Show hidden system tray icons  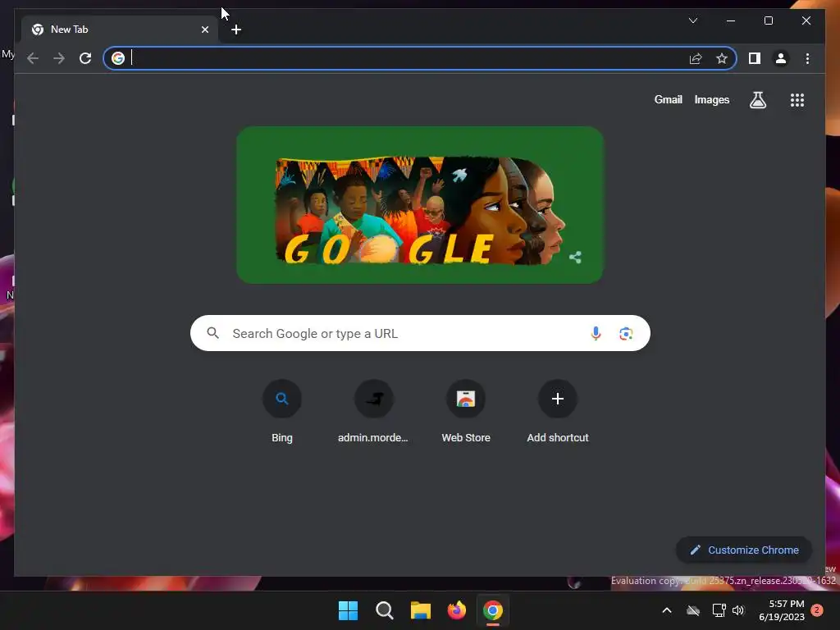[x=667, y=610]
